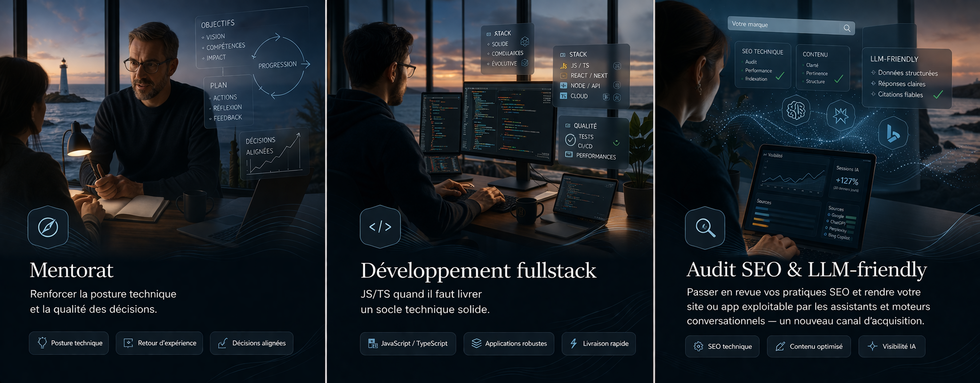Image resolution: width=980 pixels, height=383 pixels.
Task: Click the lightning bolt icon on Livraison rapide
Action: (574, 343)
